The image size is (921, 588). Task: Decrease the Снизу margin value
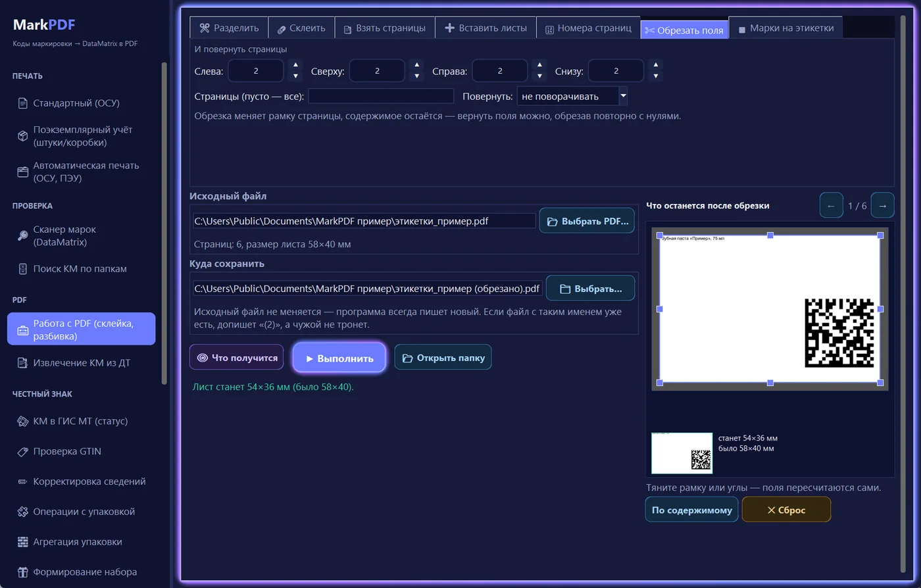click(x=655, y=76)
